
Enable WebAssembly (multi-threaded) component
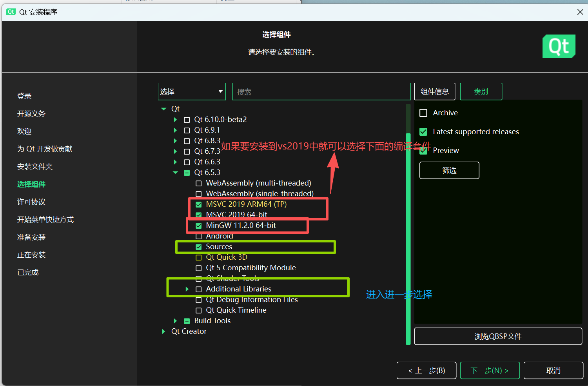tap(199, 183)
